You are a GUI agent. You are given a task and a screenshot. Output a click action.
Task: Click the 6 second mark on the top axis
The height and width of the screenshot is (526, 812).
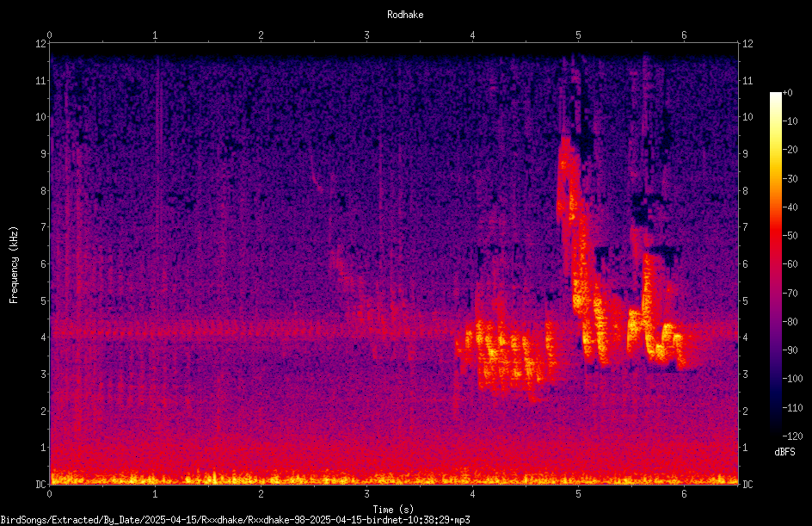684,35
